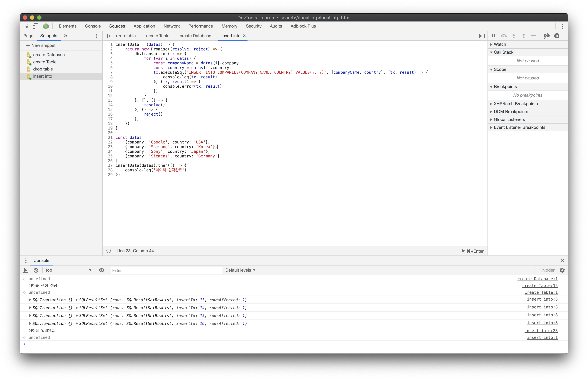
Task: Open the insert into:28 source link
Action: [x=541, y=331]
